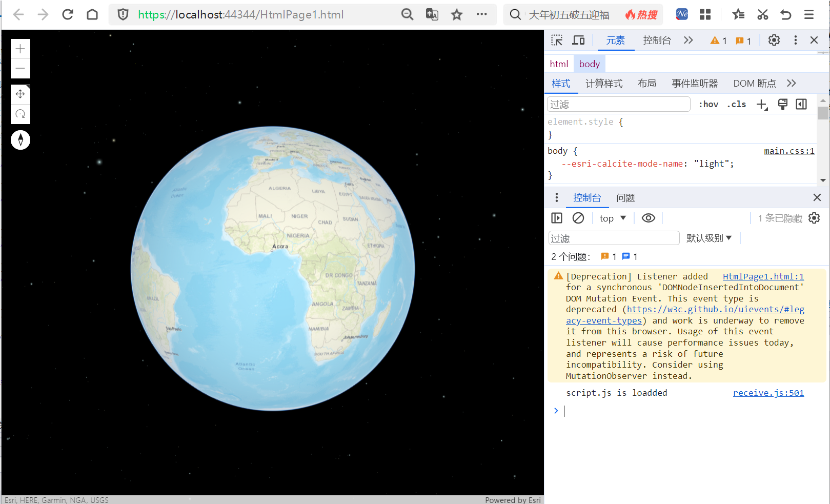
Task: Create a live expression via the eye icon
Action: pyautogui.click(x=648, y=217)
